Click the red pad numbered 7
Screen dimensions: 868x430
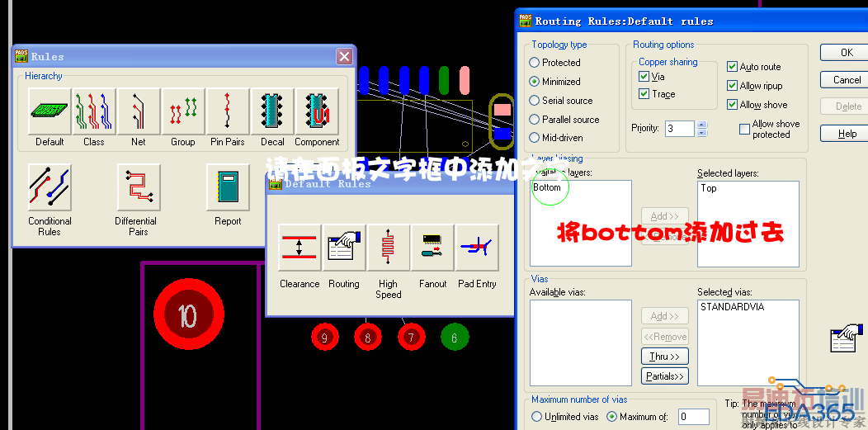411,337
